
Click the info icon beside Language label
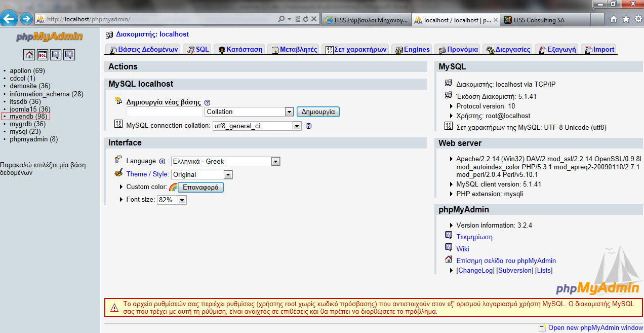(x=162, y=161)
